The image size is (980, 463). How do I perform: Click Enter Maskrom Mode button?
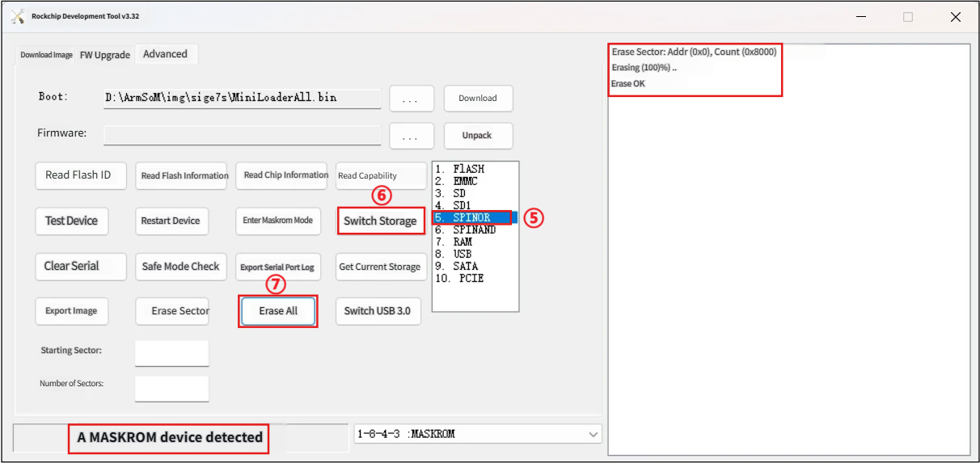[x=277, y=221]
